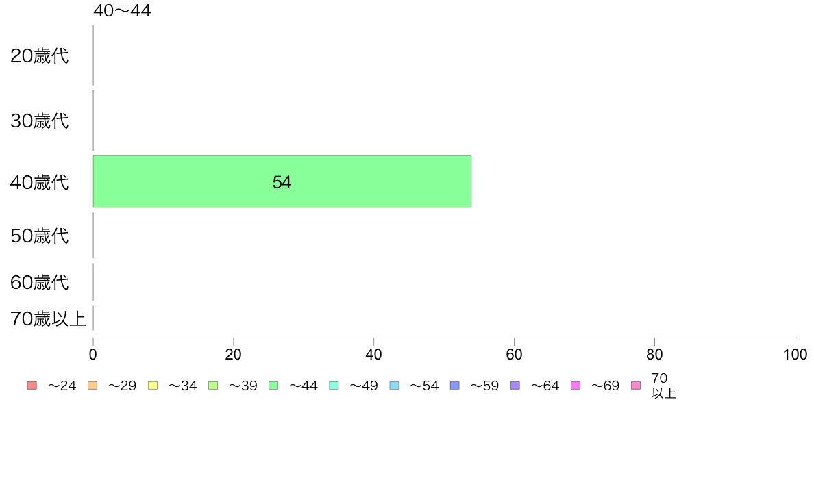The image size is (814, 504).
Task: Click the magenta ~69 legend swatch
Action: [575, 386]
